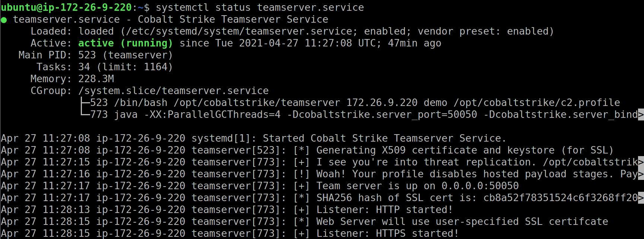Click the "0.0.0.0:50050" address in the log

(480, 186)
